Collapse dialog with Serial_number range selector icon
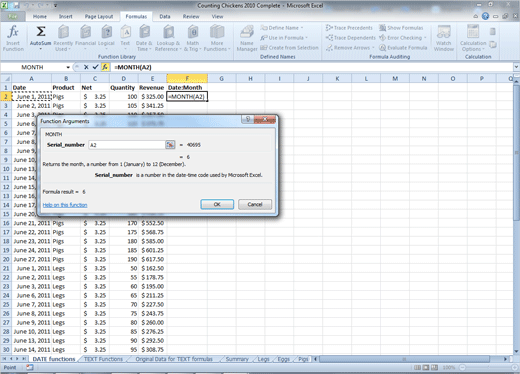 coord(170,145)
